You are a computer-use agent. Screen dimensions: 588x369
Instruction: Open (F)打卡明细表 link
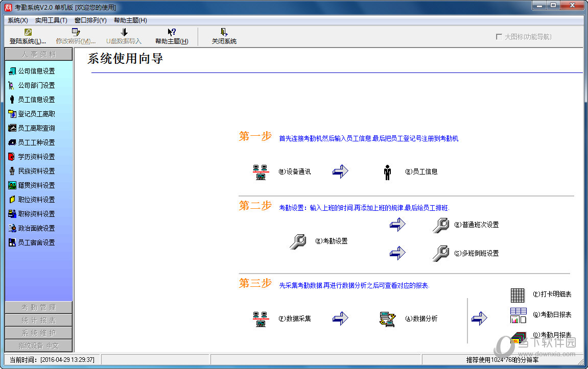(x=552, y=294)
